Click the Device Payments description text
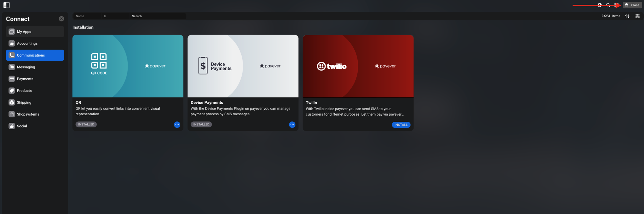 240,111
